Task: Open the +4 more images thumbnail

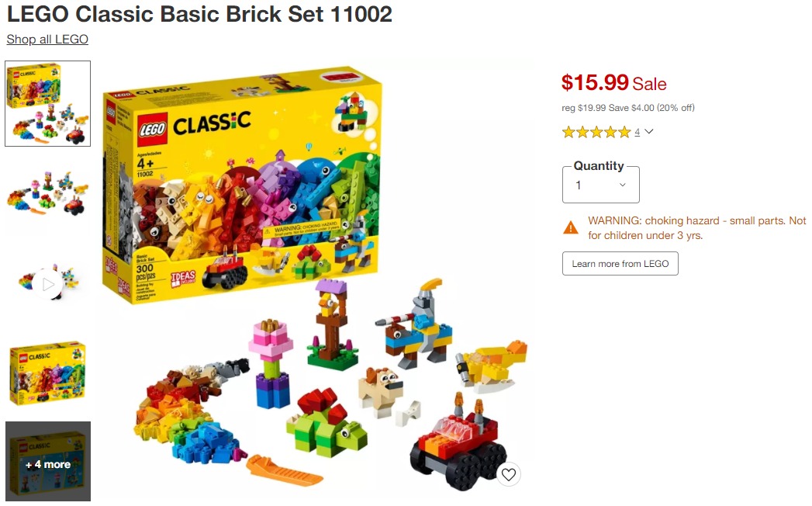Action: (47, 462)
